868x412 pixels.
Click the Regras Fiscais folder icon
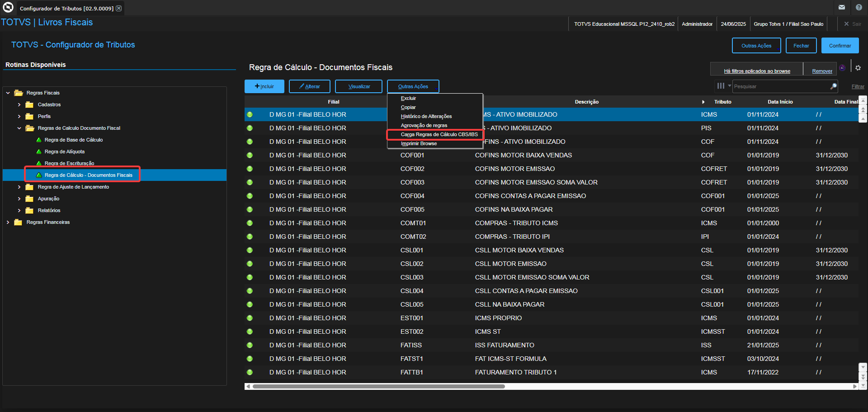tap(19, 93)
